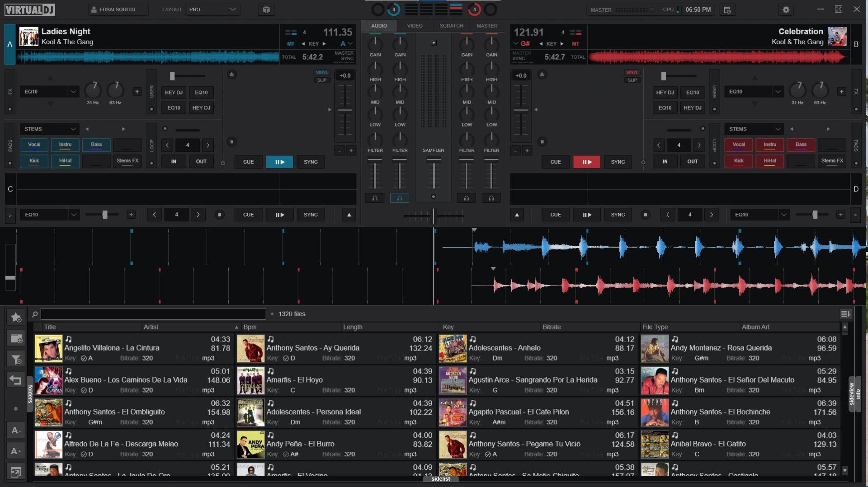Click the add folder icon in the browser sidebar

coord(16,338)
